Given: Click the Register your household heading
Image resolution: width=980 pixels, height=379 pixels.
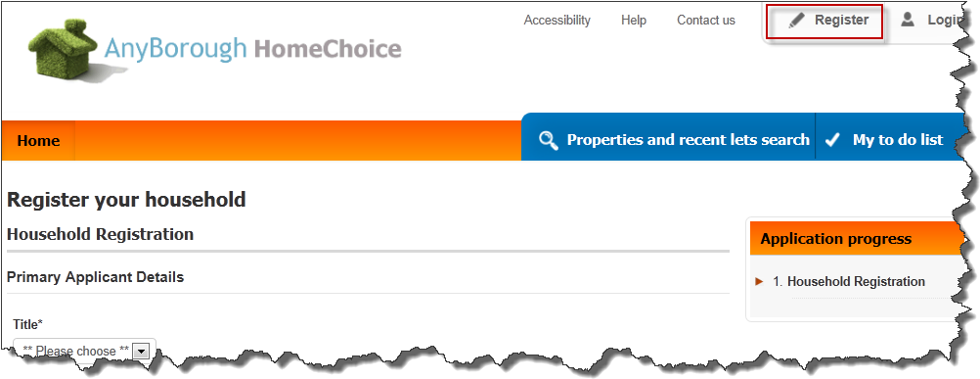Looking at the screenshot, I should point(126,200).
